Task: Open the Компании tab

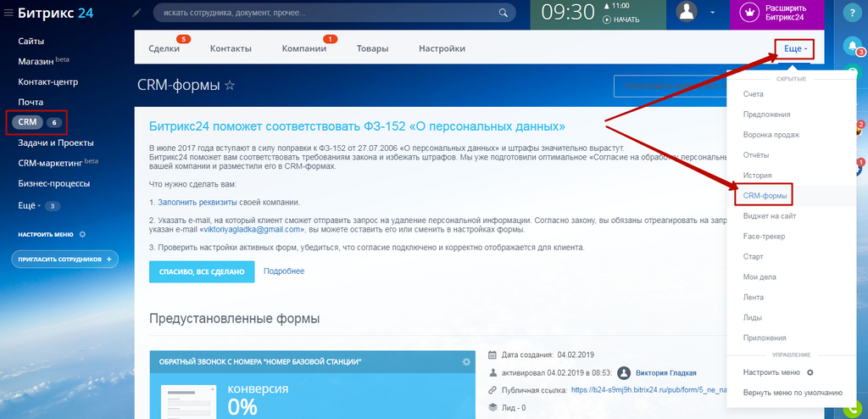Action: pos(304,49)
